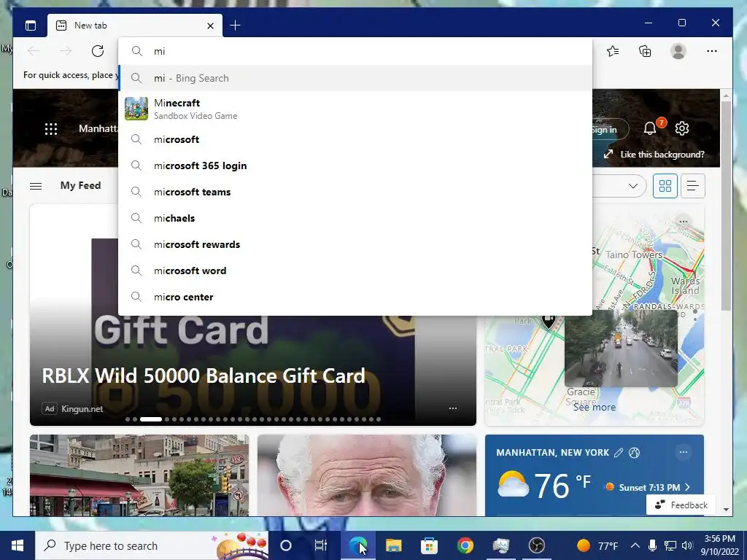Viewport: 747px width, 560px height.
Task: Open Edge Settings and more menu
Action: tap(712, 51)
